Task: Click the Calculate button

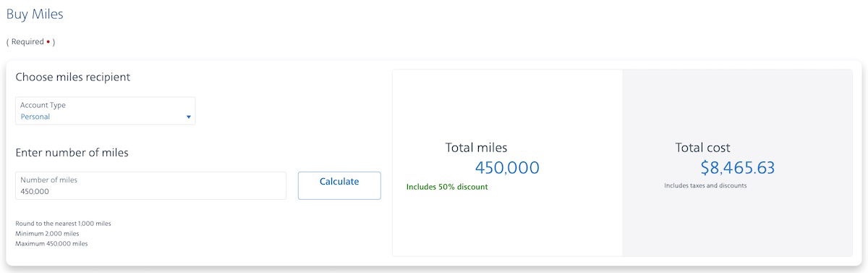Action: point(339,185)
